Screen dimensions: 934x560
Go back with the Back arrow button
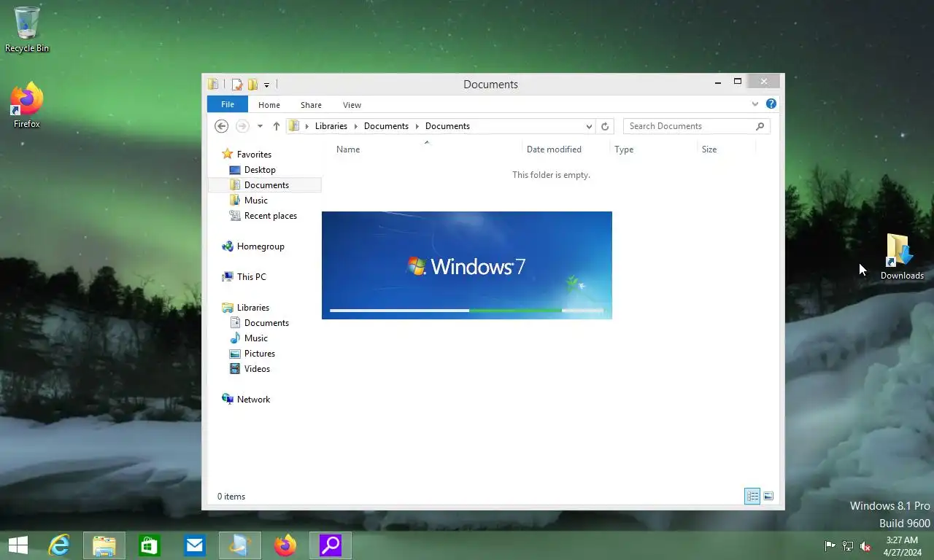pyautogui.click(x=222, y=126)
